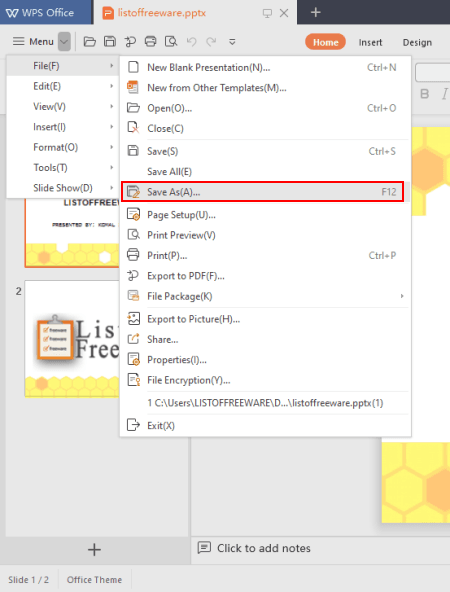Select slide 2 thumbnail
The height and width of the screenshot is (592, 450).
pos(72,339)
